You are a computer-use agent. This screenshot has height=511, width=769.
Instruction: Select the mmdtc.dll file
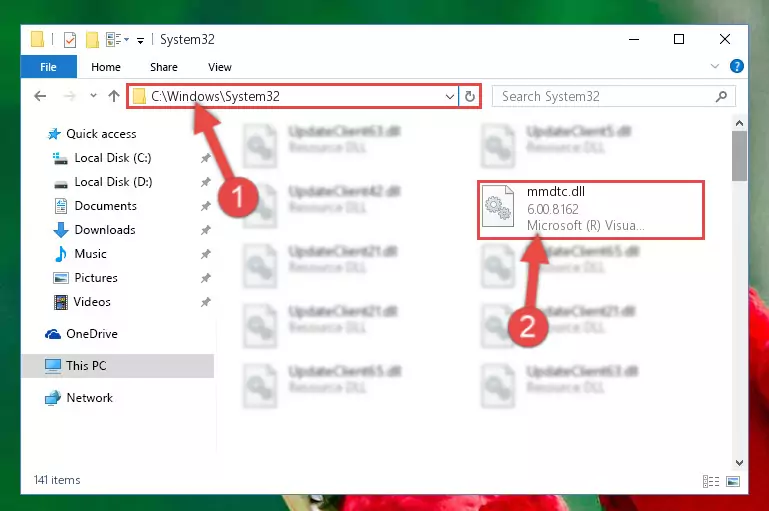(591, 209)
